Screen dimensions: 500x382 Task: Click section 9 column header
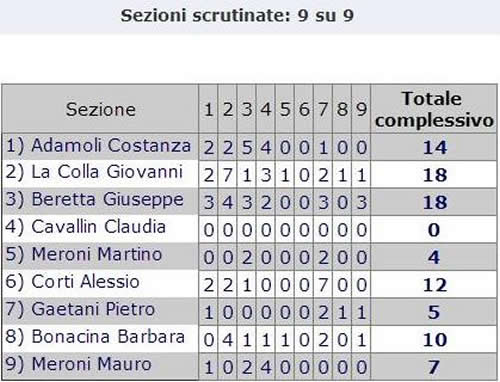tap(361, 110)
